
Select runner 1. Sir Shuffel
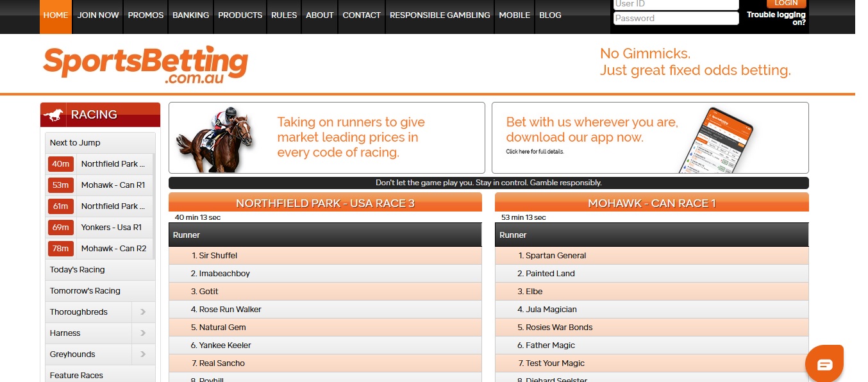[325, 256]
